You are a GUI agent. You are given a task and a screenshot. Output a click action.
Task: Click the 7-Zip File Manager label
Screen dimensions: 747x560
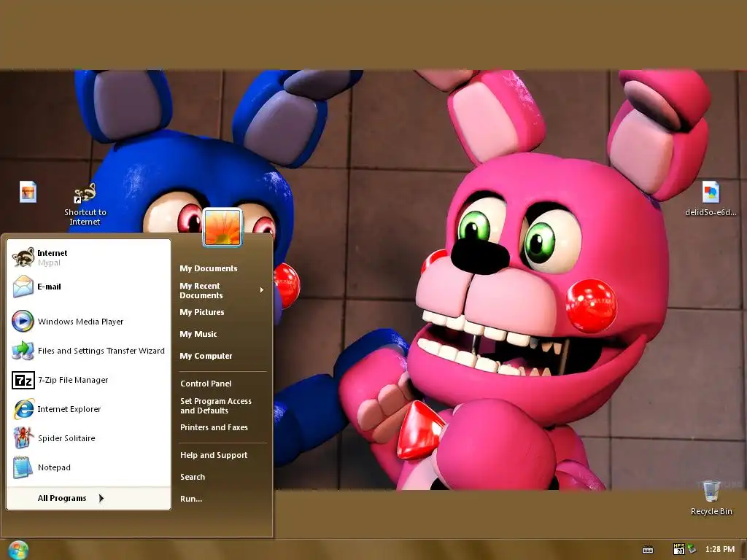(x=73, y=380)
